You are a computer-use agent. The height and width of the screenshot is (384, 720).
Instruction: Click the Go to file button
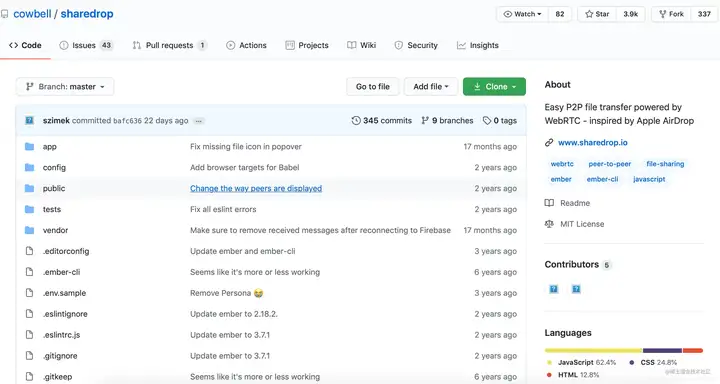coord(372,86)
